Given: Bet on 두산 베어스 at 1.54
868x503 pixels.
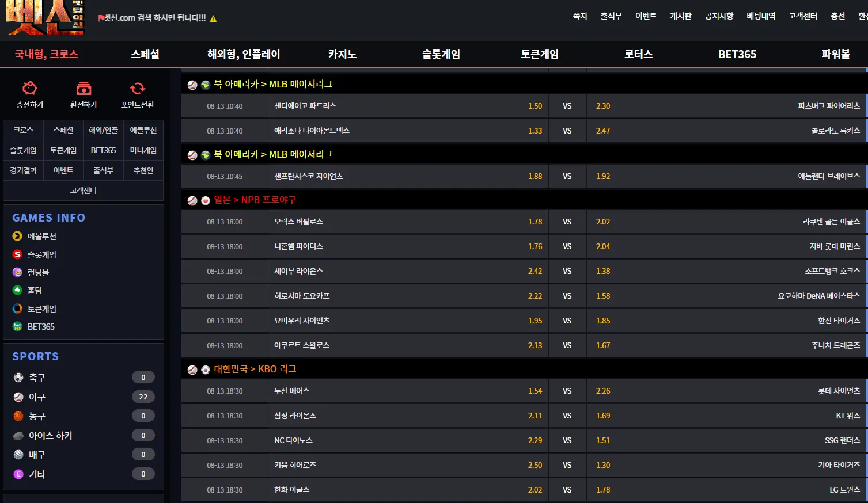Looking at the screenshot, I should pyautogui.click(x=408, y=391).
